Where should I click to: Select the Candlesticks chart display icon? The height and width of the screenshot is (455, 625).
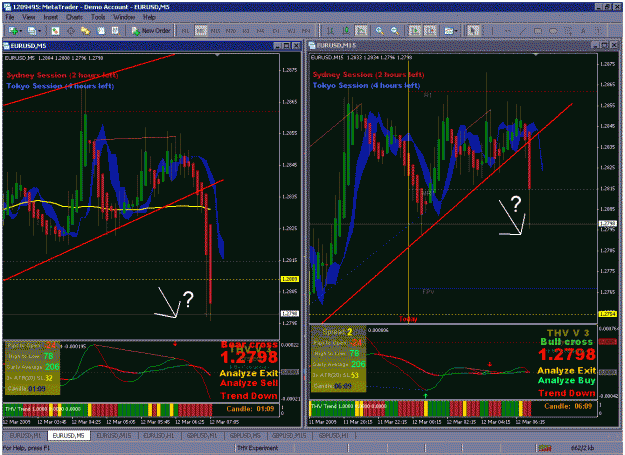346,31
